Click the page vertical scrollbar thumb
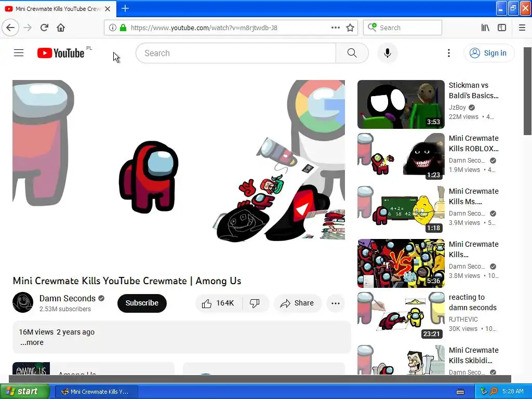The height and width of the screenshot is (399, 532). pos(527,91)
